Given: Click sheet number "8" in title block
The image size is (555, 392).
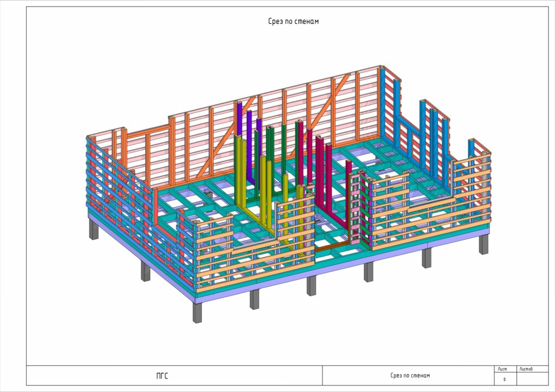Looking at the screenshot, I should click(x=504, y=379).
